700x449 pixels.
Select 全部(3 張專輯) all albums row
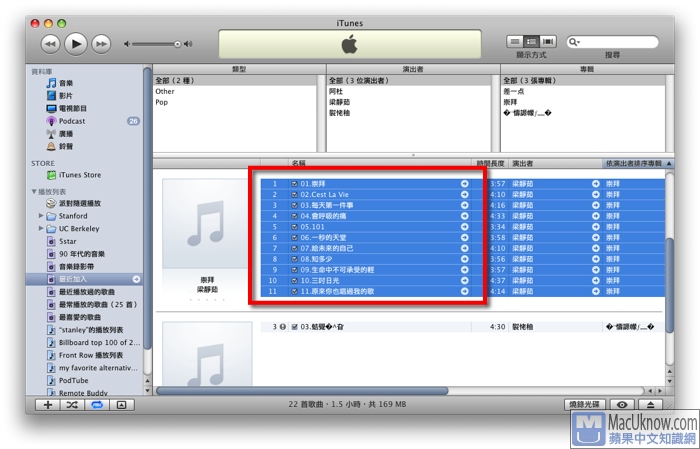tap(583, 80)
